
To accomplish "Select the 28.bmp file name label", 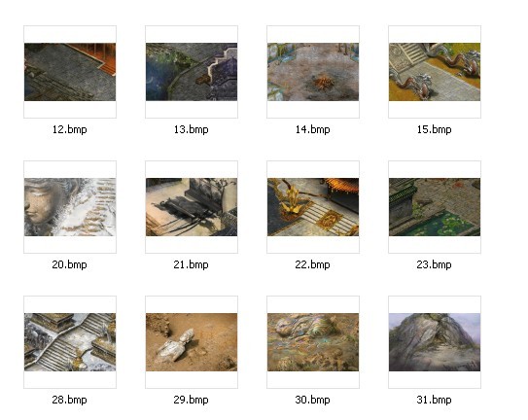I will pyautogui.click(x=70, y=400).
